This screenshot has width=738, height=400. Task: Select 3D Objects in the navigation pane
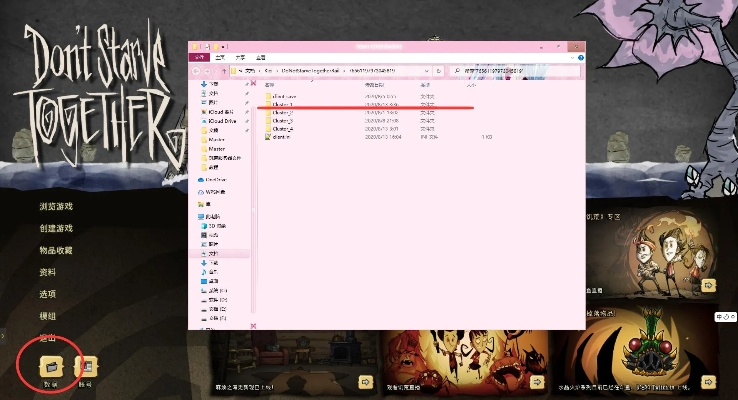[x=219, y=224]
